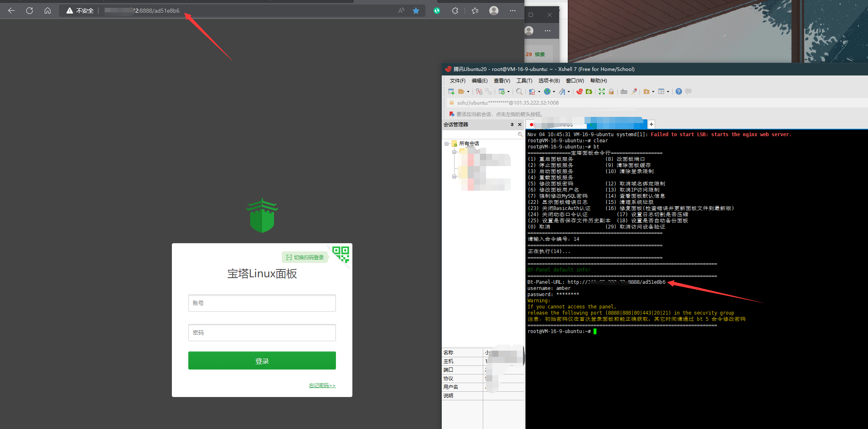Click the 不安全 site warning indicator
The height and width of the screenshot is (429, 868).
80,11
